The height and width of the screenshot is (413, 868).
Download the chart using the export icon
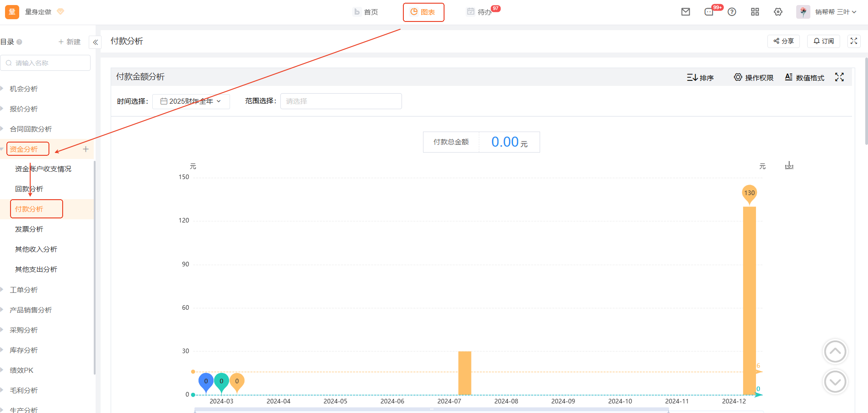pos(789,165)
